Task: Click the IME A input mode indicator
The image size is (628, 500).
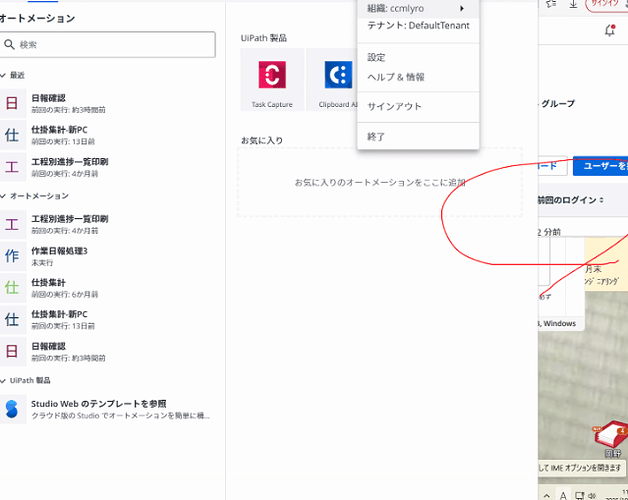Action: pyautogui.click(x=563, y=496)
